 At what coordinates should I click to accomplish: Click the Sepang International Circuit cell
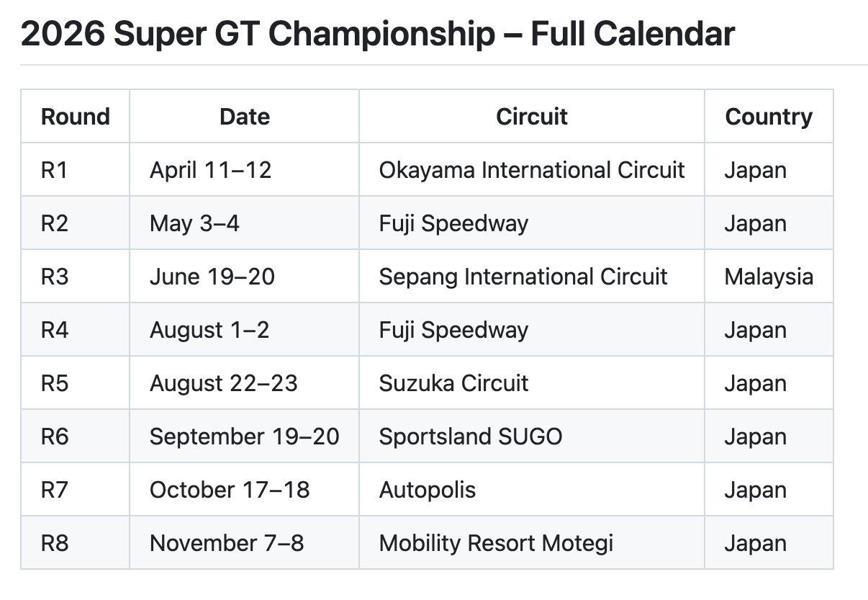coord(523,277)
